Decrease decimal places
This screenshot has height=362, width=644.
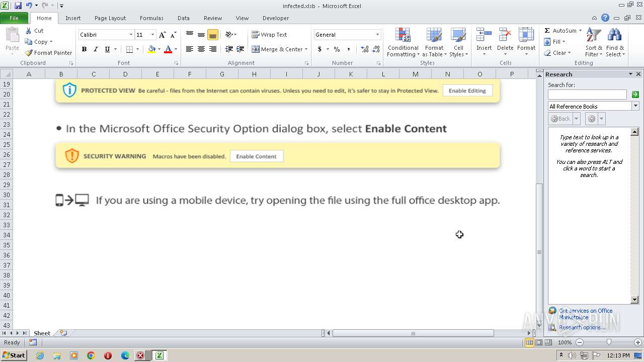(x=376, y=49)
